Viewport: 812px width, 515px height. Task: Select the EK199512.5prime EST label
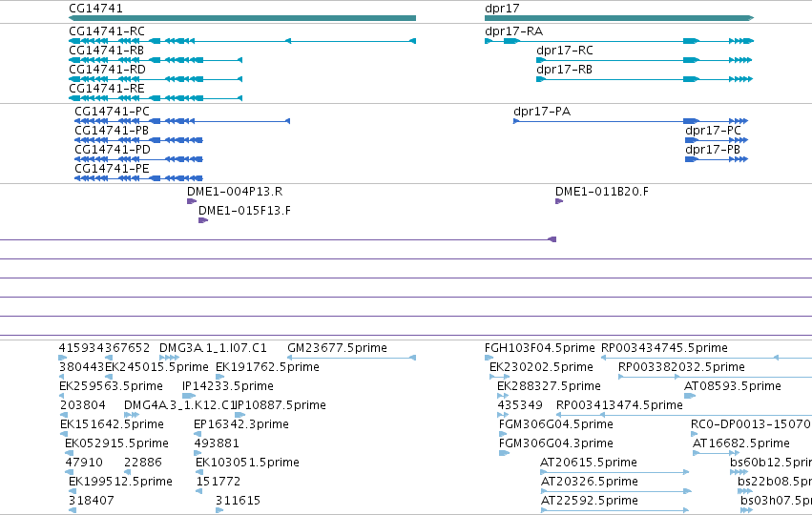tap(120, 482)
